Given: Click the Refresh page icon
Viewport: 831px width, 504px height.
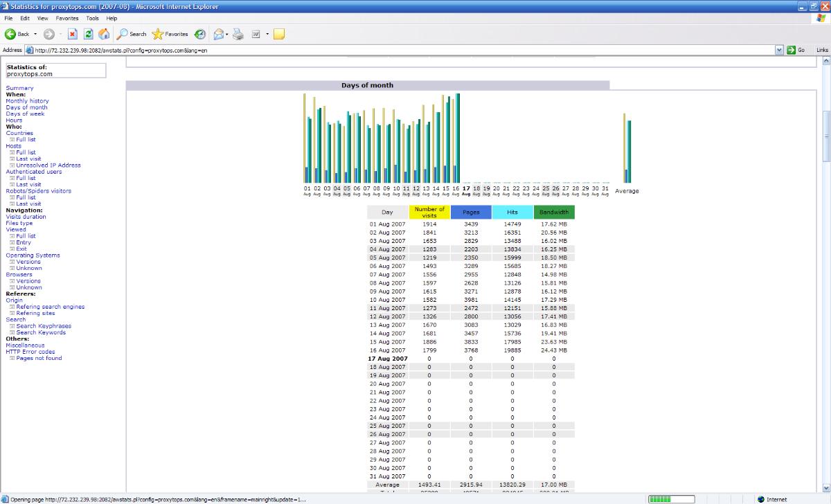Looking at the screenshot, I should (x=89, y=34).
